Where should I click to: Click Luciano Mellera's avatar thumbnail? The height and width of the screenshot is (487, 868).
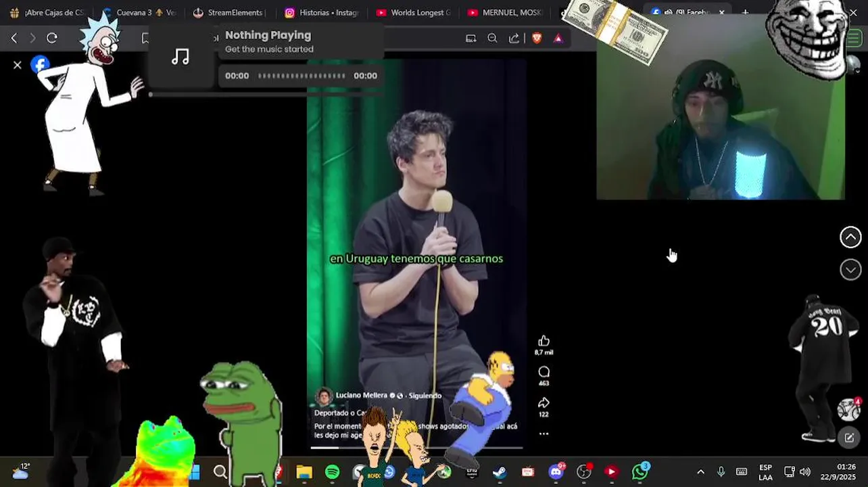[x=324, y=396]
